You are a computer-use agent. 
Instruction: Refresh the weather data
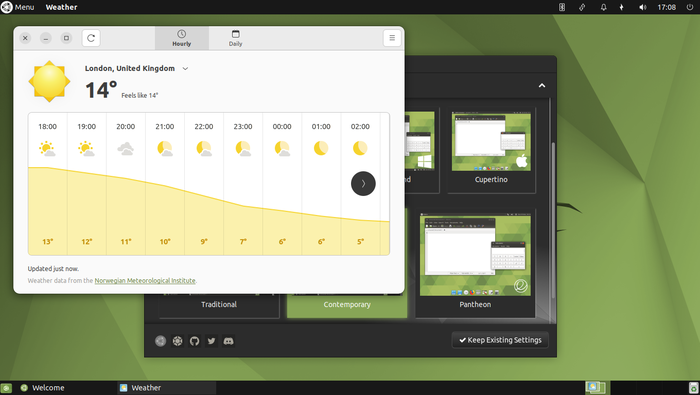(91, 38)
